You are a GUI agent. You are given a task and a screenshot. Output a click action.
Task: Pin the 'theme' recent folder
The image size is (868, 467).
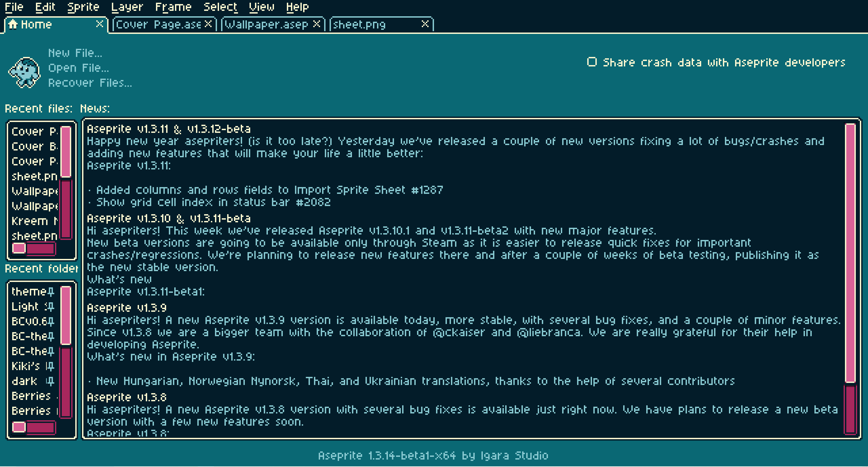click(51, 292)
